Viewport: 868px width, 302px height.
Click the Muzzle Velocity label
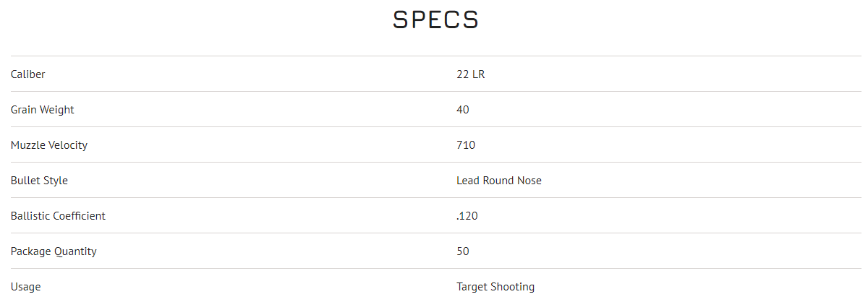48,145
